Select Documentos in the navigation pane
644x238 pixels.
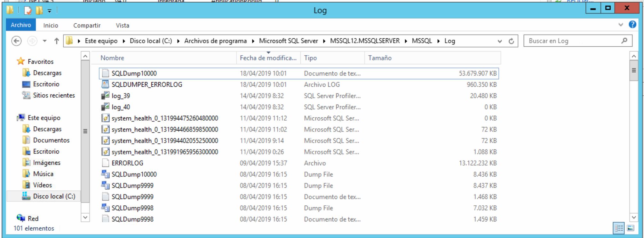[x=51, y=140]
